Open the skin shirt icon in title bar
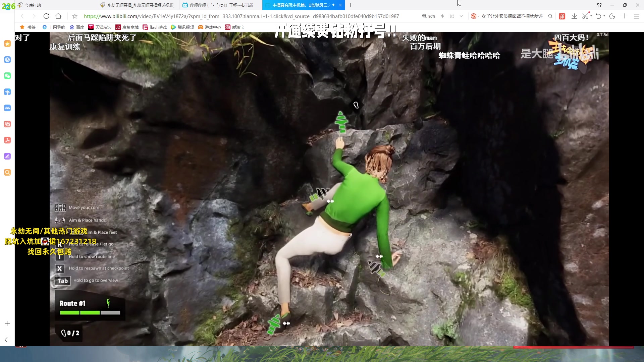 (599, 5)
